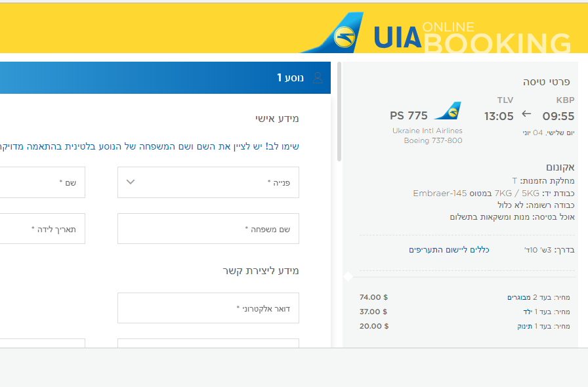Click the Ukraine Intl Airlines label
This screenshot has height=387, width=588.
[x=427, y=131]
